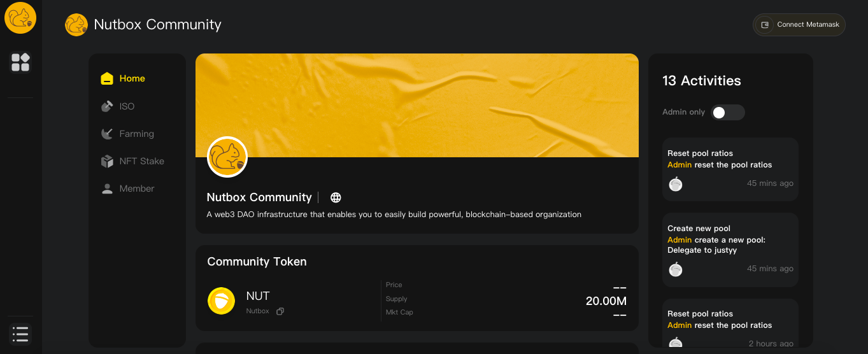The width and height of the screenshot is (868, 354).
Task: Click the Connect Metamask button
Action: click(x=799, y=25)
